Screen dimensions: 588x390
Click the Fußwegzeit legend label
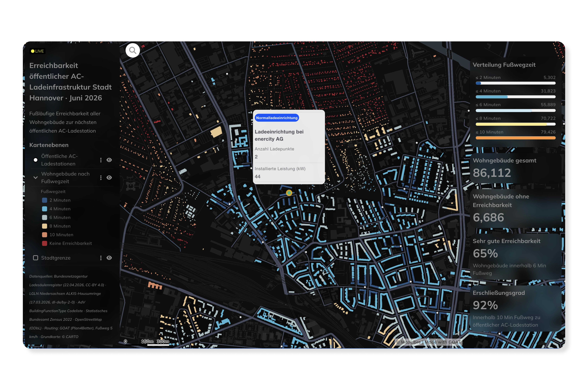[53, 192]
